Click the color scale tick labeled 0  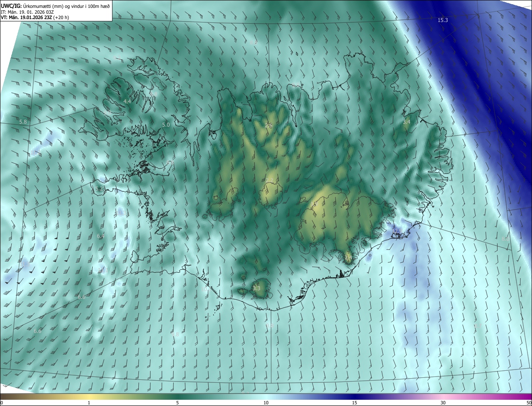1,403
